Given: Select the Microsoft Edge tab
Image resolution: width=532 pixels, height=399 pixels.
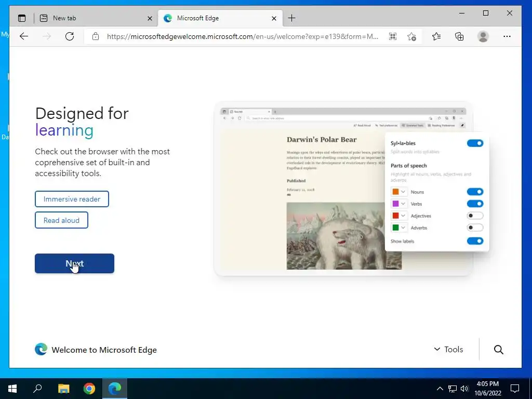Looking at the screenshot, I should click(x=220, y=18).
